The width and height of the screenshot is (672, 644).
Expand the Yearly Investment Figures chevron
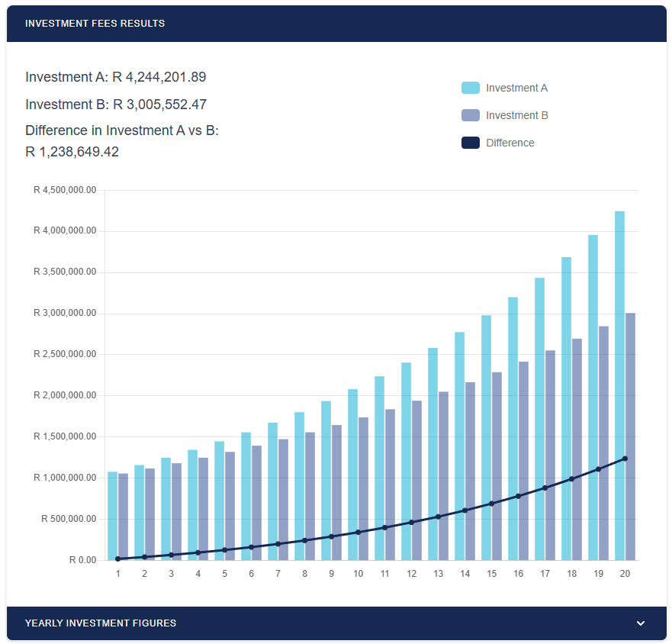pos(640,623)
